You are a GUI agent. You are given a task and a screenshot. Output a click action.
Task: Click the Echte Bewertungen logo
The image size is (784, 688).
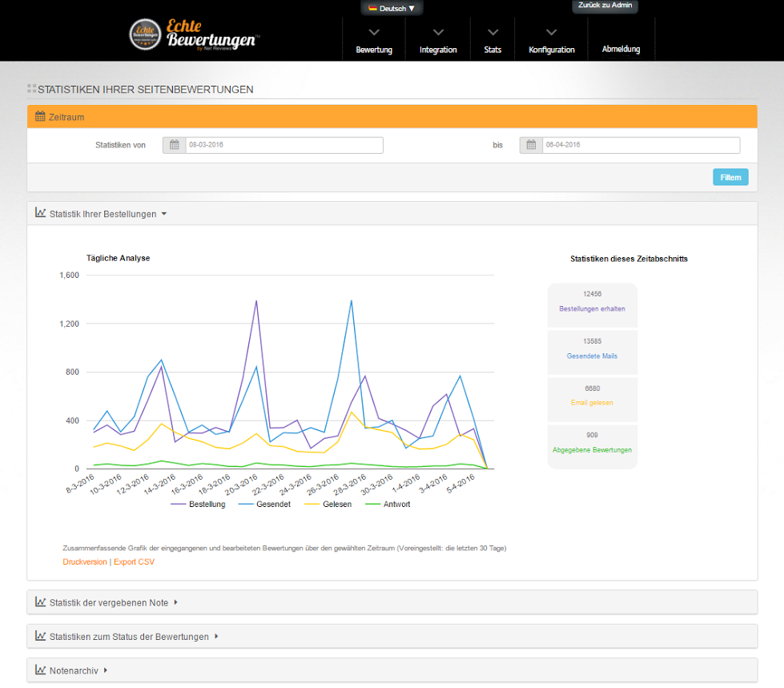click(x=194, y=34)
